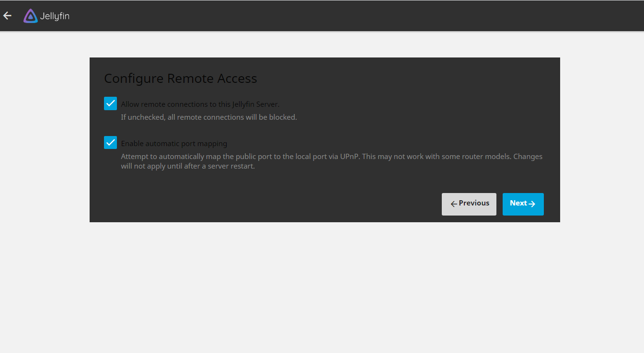Return to the Previous setup step
The image size is (644, 353).
[469, 204]
